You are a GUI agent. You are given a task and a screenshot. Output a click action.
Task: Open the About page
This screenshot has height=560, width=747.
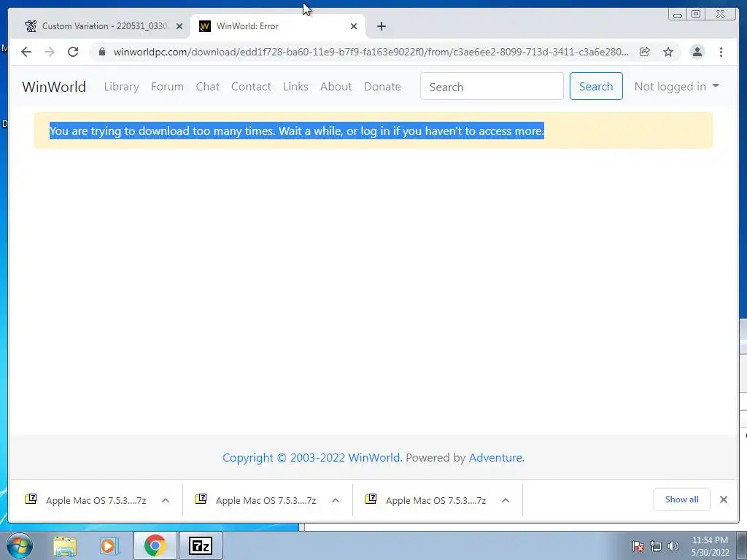pos(336,87)
